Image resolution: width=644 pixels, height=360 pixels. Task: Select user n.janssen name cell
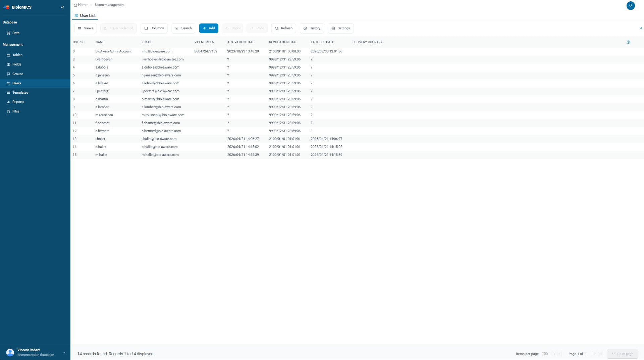pos(102,75)
